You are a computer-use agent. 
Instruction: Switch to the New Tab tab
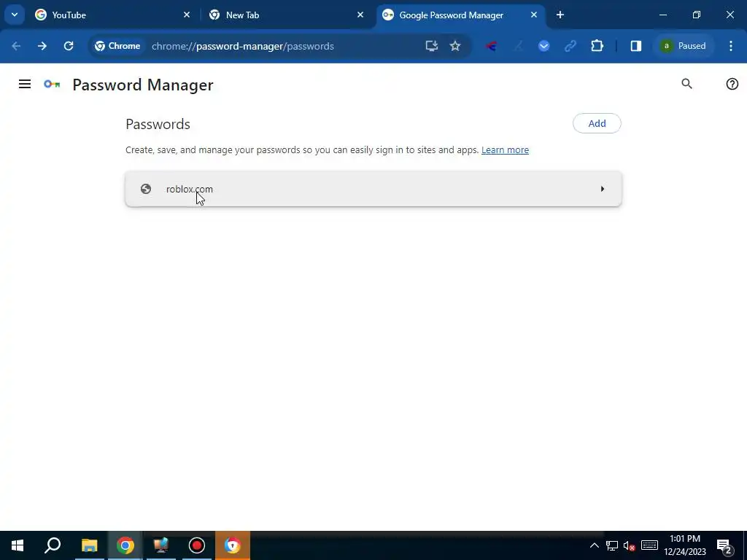[x=287, y=15]
